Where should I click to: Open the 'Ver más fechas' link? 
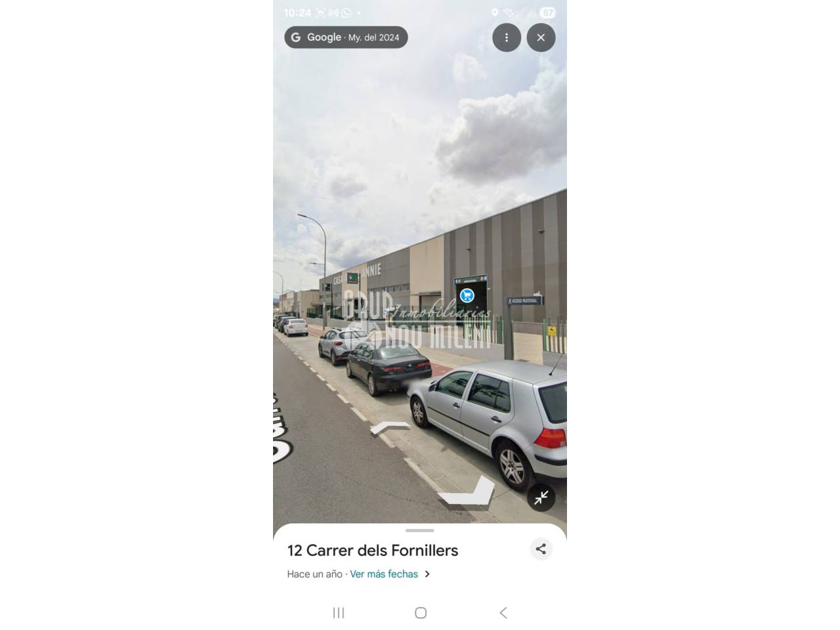coord(384,574)
